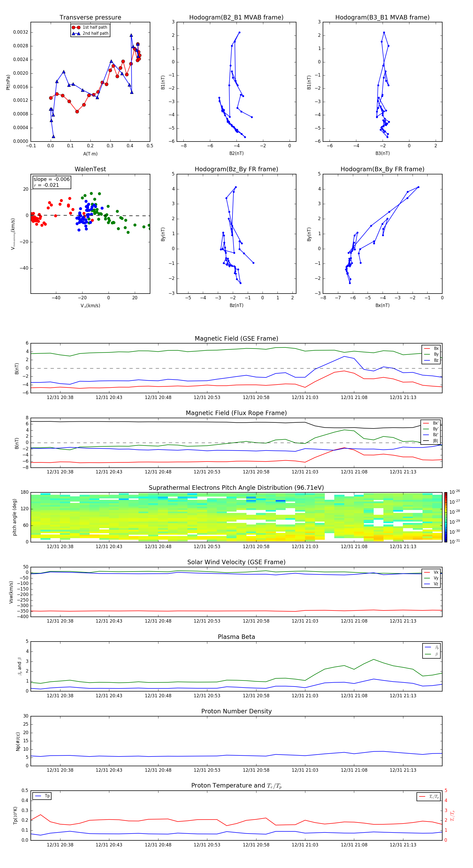The width and height of the screenshot is (473, 868).
Task: Click the "A(T·m)" x-axis label
Action: pyautogui.click(x=90, y=154)
